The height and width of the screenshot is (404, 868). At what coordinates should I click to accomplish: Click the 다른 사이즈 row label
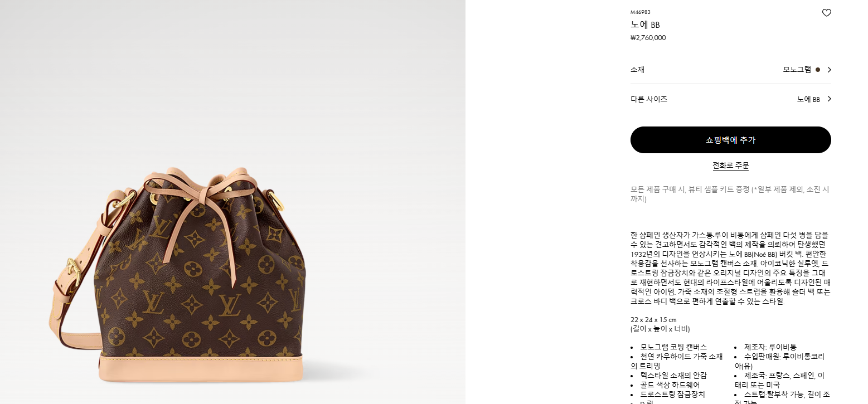coord(649,99)
